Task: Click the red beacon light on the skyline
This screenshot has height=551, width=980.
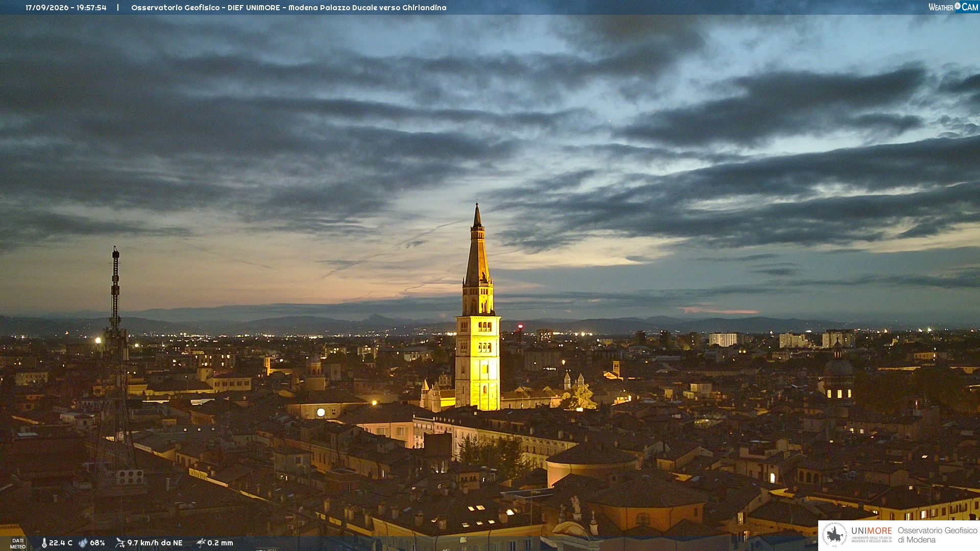Action: tap(520, 326)
